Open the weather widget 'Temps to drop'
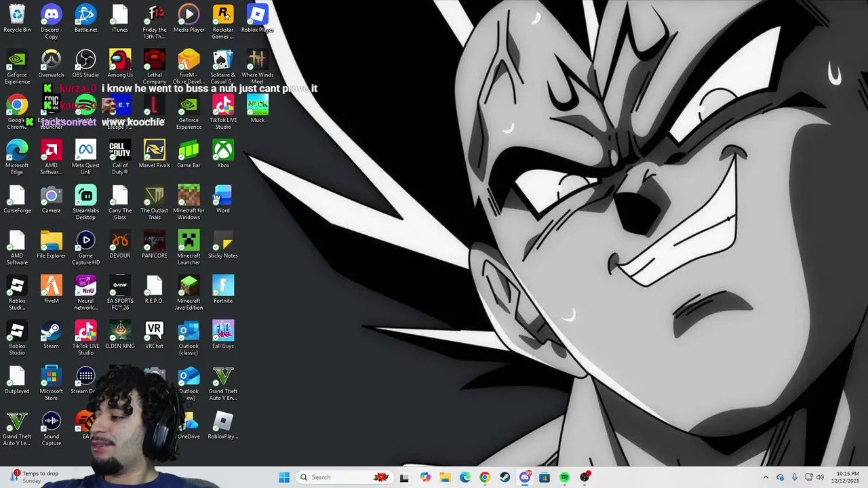The height and width of the screenshot is (488, 868). 33,477
